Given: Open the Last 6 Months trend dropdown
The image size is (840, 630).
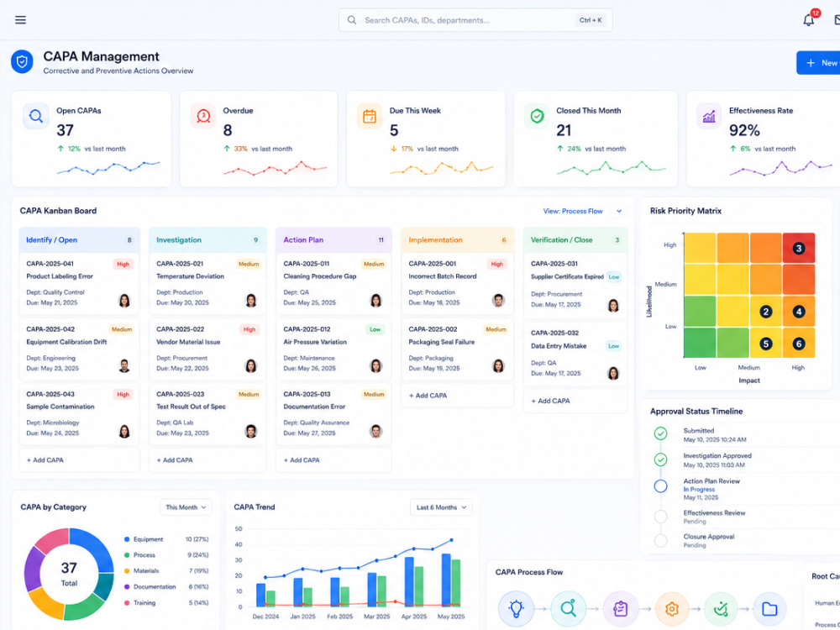Looking at the screenshot, I should pyautogui.click(x=442, y=507).
